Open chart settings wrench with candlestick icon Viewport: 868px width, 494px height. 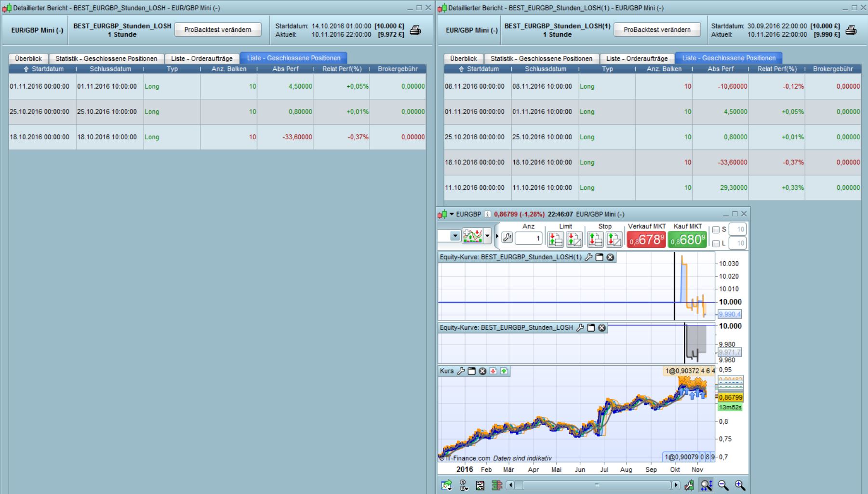coord(689,485)
